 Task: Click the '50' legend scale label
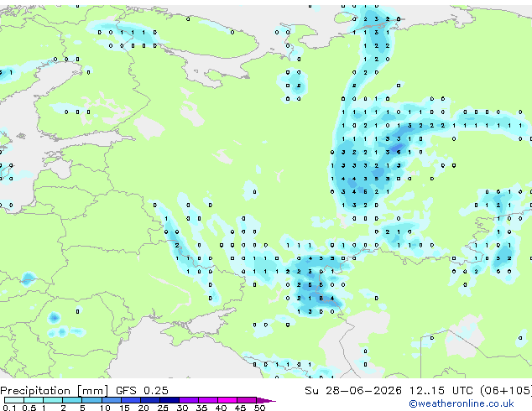[259, 408]
